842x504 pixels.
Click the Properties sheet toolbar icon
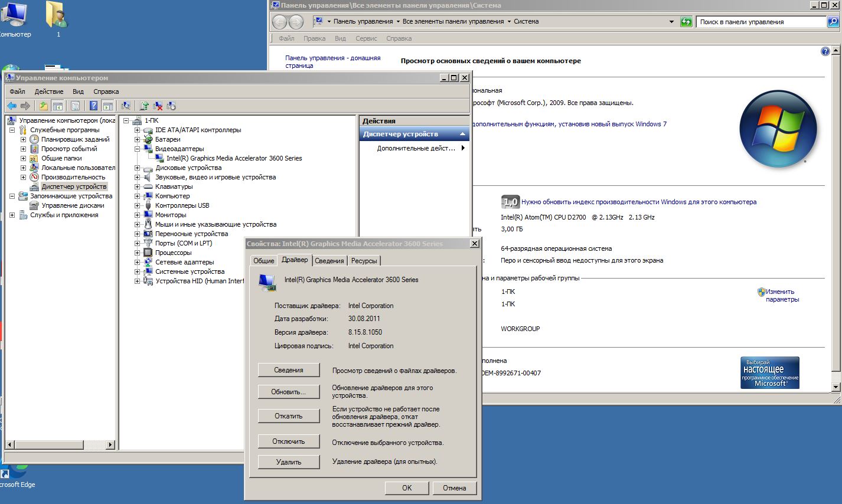point(76,106)
